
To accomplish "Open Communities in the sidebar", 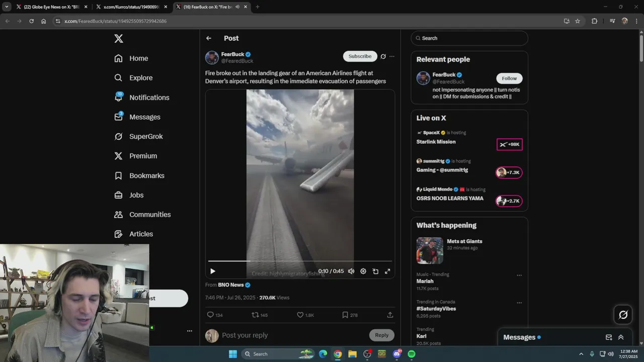I will pyautogui.click(x=142, y=215).
